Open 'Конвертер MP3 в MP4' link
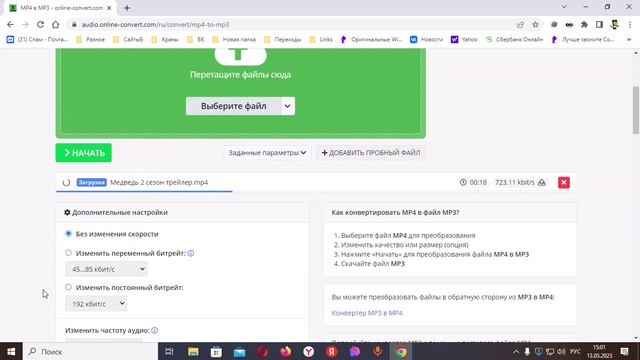This screenshot has width=640, height=360. point(367,313)
